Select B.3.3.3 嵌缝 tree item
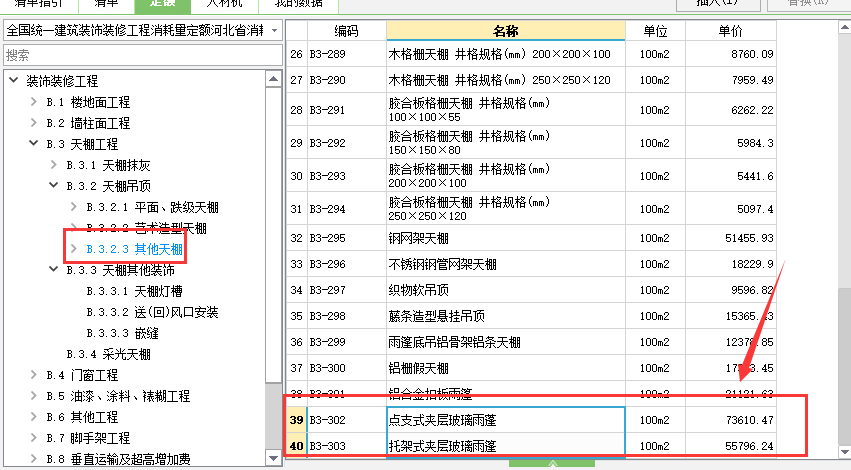851x470 pixels. pos(122,333)
